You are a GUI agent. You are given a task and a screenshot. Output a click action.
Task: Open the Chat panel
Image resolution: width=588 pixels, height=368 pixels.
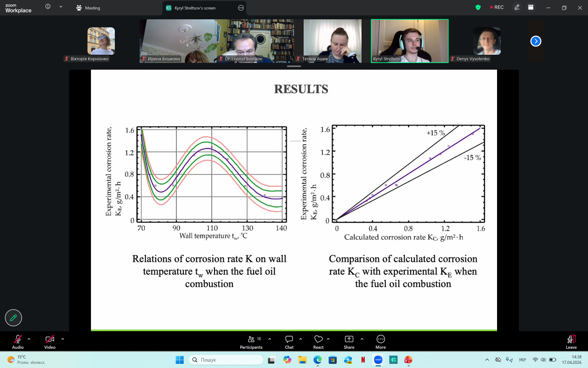(289, 341)
